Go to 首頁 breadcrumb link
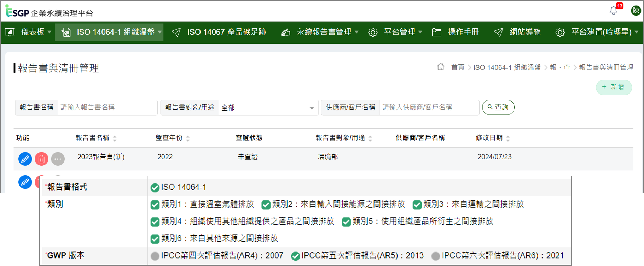This screenshot has width=644, height=266. (458, 67)
